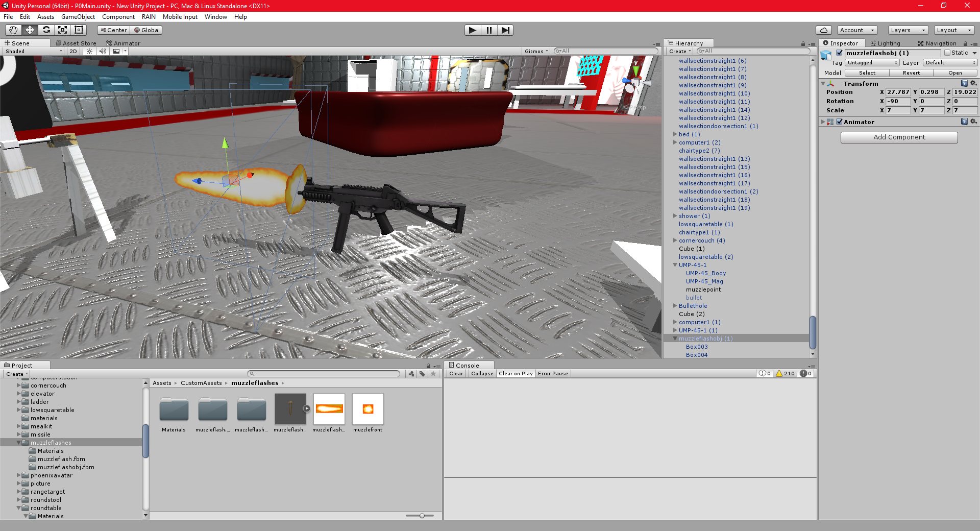The height and width of the screenshot is (531, 980).
Task: Open the RAIN menu
Action: pos(149,17)
